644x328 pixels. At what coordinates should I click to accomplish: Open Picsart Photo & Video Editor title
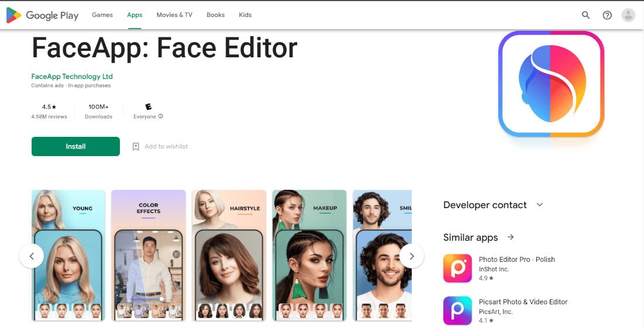pyautogui.click(x=523, y=302)
